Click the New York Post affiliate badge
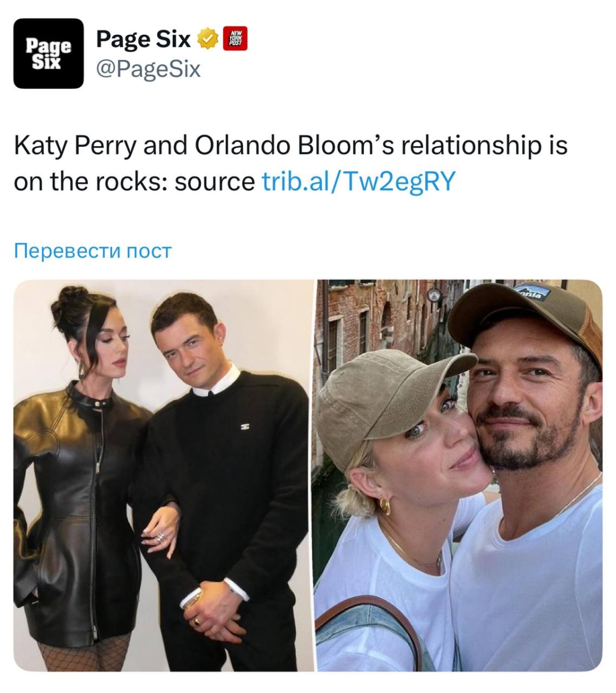This screenshot has width=616, height=693. click(235, 39)
